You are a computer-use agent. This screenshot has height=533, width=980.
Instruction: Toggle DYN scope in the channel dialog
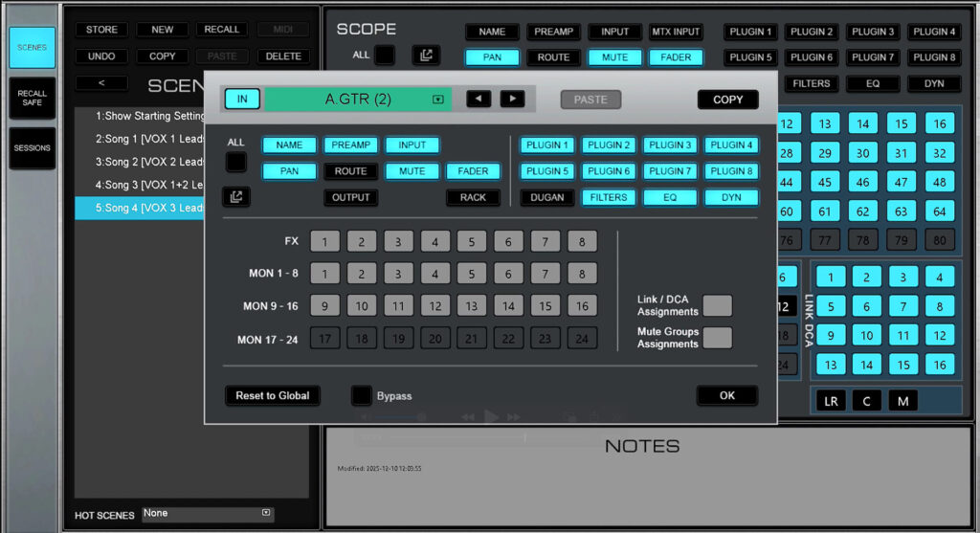pos(731,197)
